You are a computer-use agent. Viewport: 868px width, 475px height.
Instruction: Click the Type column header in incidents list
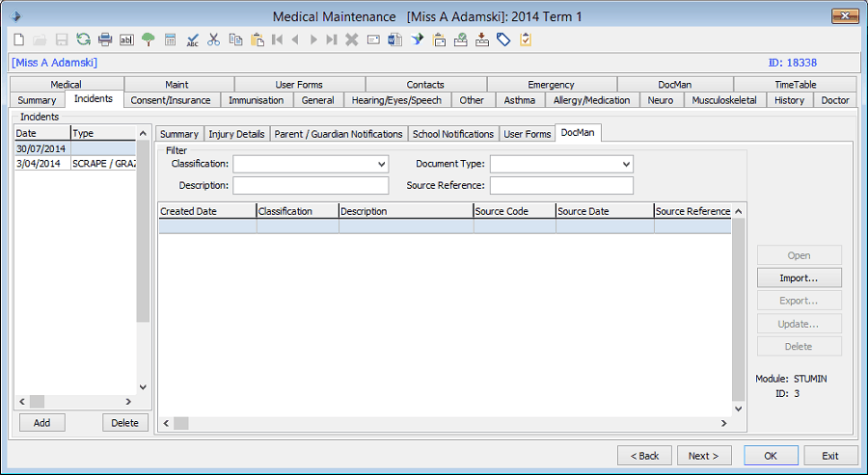pyautogui.click(x=103, y=133)
